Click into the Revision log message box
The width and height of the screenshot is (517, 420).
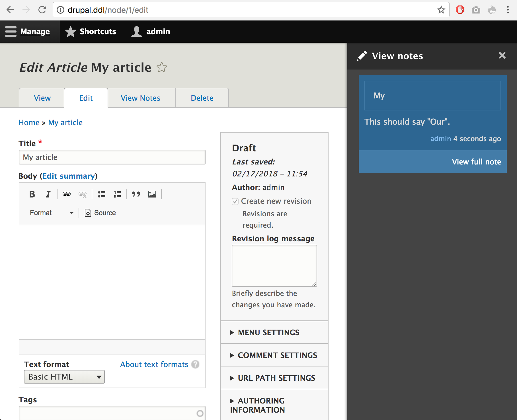[x=274, y=266]
